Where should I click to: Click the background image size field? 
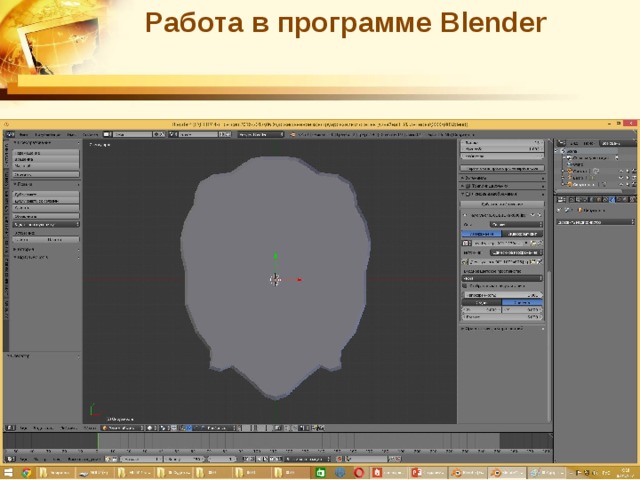click(502, 317)
